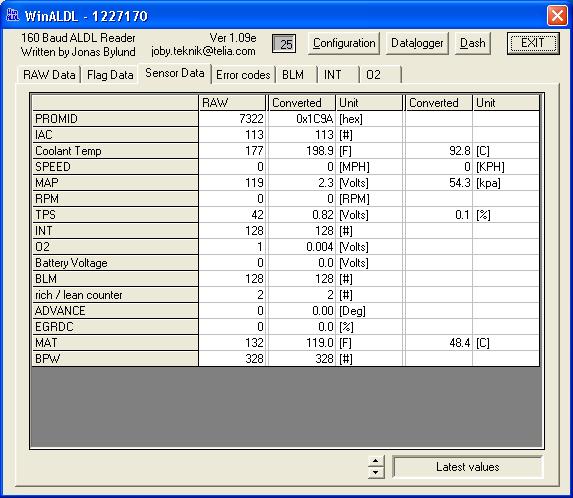Open the Dash view
This screenshot has height=498, width=573.
coord(473,43)
